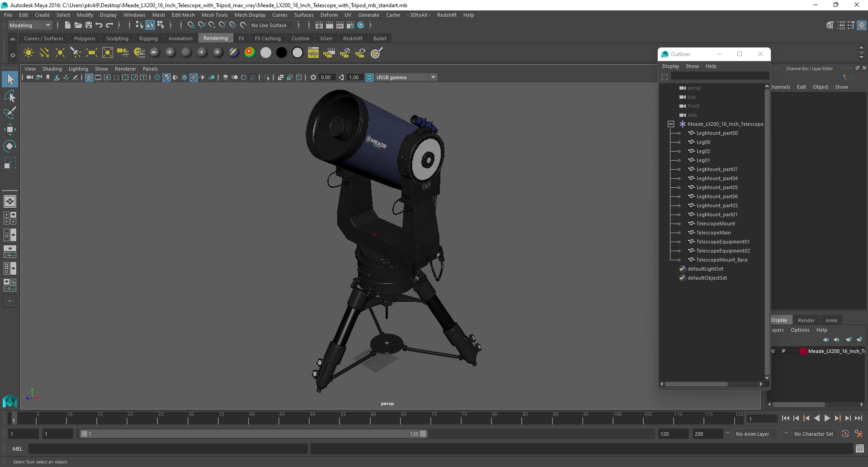Activate the Rotate tool
Image resolution: width=868 pixels, height=467 pixels.
[x=10, y=146]
